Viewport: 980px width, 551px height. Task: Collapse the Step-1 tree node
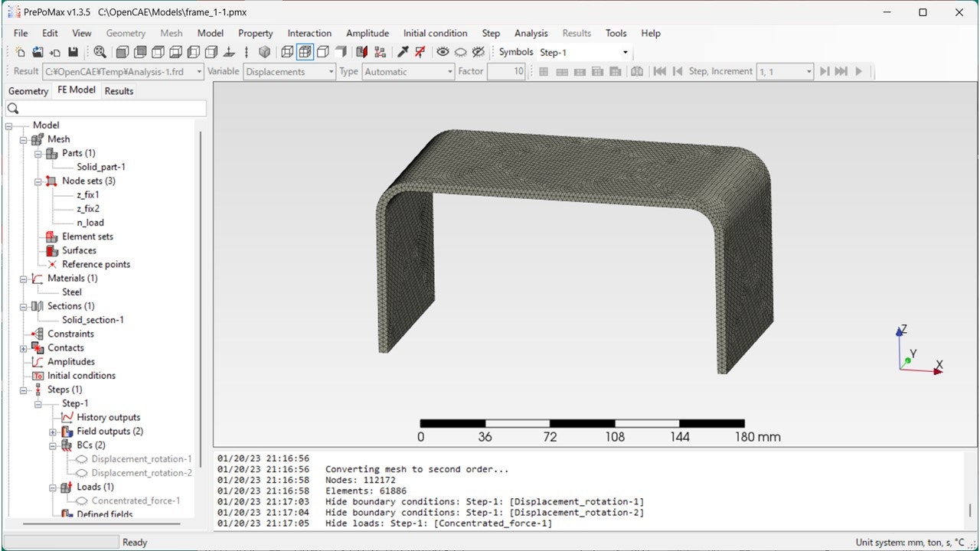[x=38, y=403]
